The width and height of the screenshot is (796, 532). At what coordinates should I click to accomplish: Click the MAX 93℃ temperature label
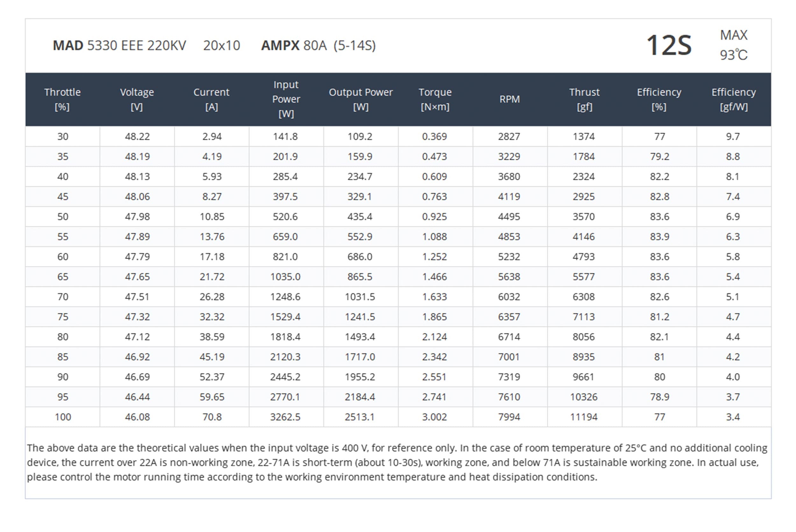[734, 45]
